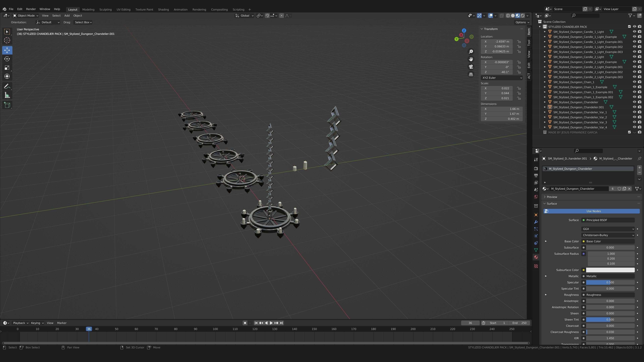644x362 pixels.
Task: Switch to the Shading workspace tab
Action: (x=163, y=10)
